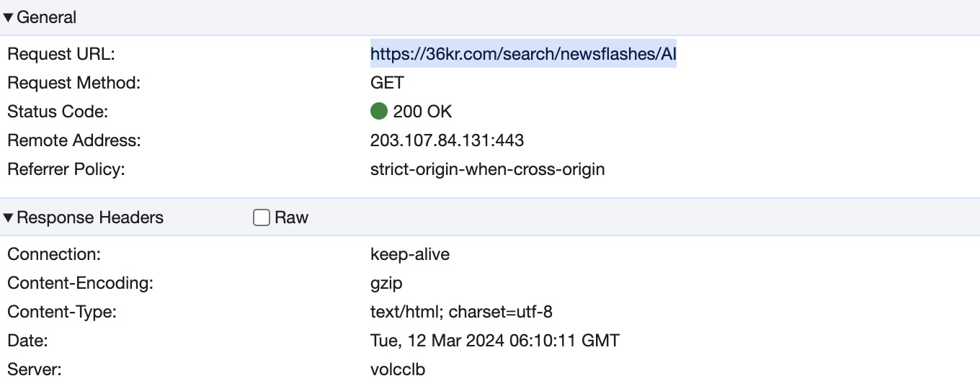Select the volcclb server value
This screenshot has height=386, width=980.
coord(398,369)
